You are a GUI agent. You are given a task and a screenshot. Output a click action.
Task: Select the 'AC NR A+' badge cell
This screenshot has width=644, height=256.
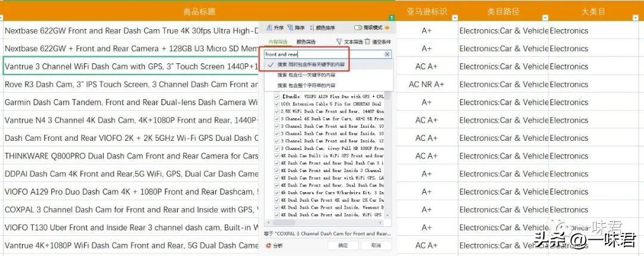(427, 84)
